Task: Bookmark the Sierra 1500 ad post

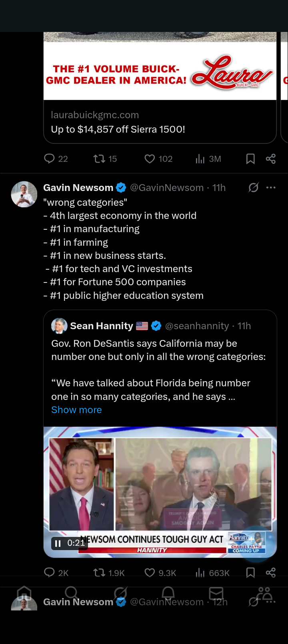Action: 250,159
